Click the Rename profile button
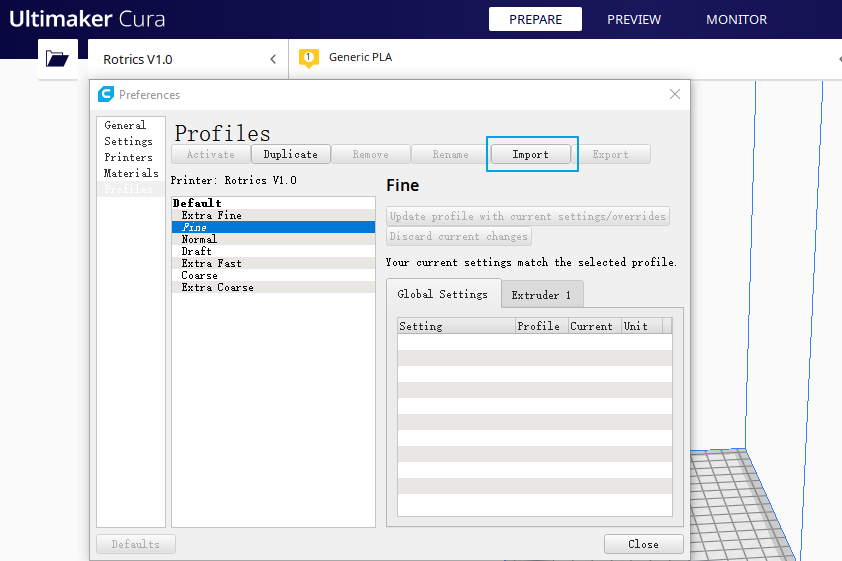This screenshot has width=842, height=561. point(451,155)
